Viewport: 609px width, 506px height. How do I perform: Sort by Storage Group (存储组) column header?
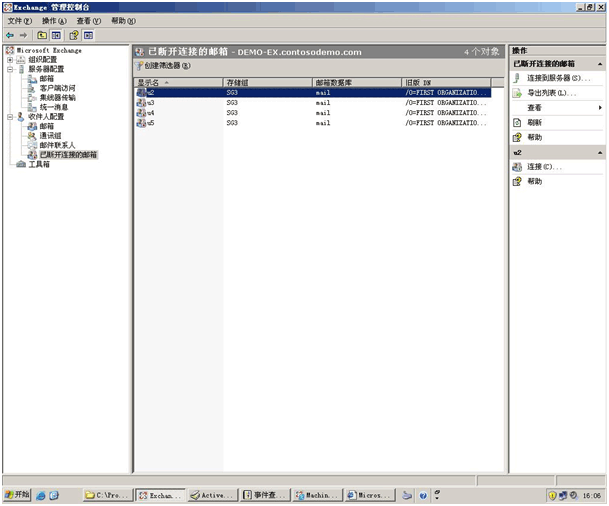[268, 83]
